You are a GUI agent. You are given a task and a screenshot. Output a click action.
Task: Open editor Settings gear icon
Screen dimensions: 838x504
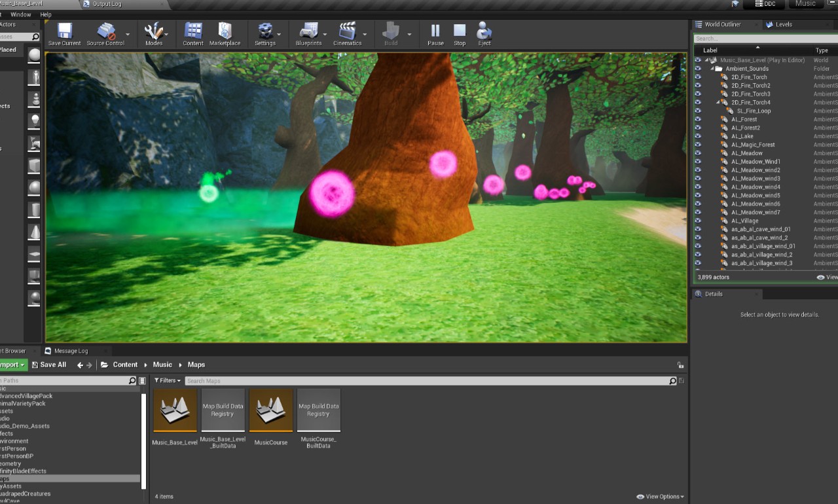(264, 33)
